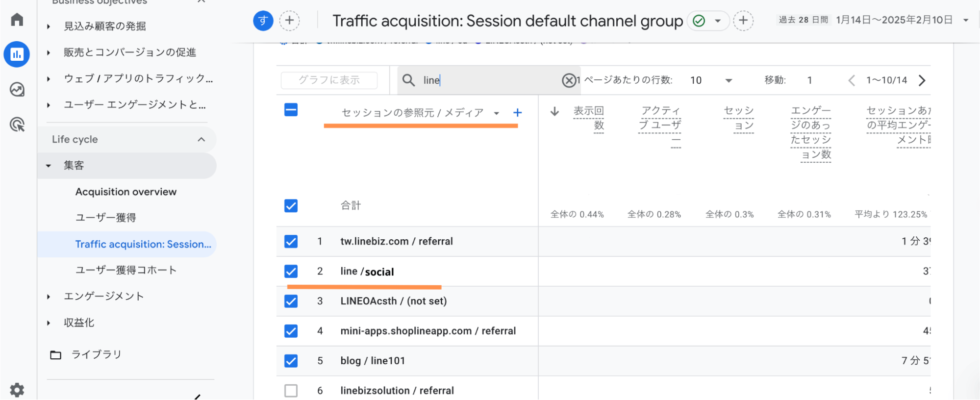
Task: Uncheck the line / social row checkbox
Action: tap(291, 272)
